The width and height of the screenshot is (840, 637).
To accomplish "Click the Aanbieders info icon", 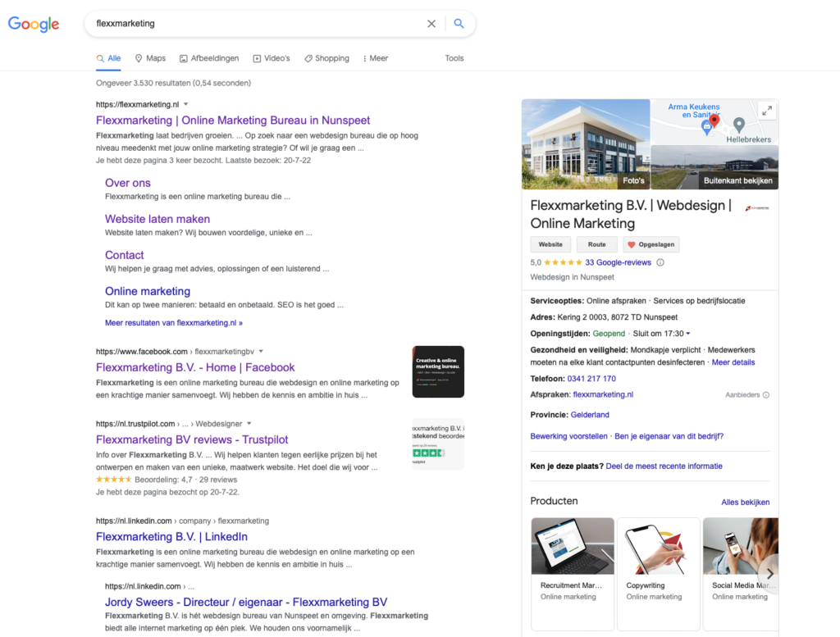I will pos(766,395).
